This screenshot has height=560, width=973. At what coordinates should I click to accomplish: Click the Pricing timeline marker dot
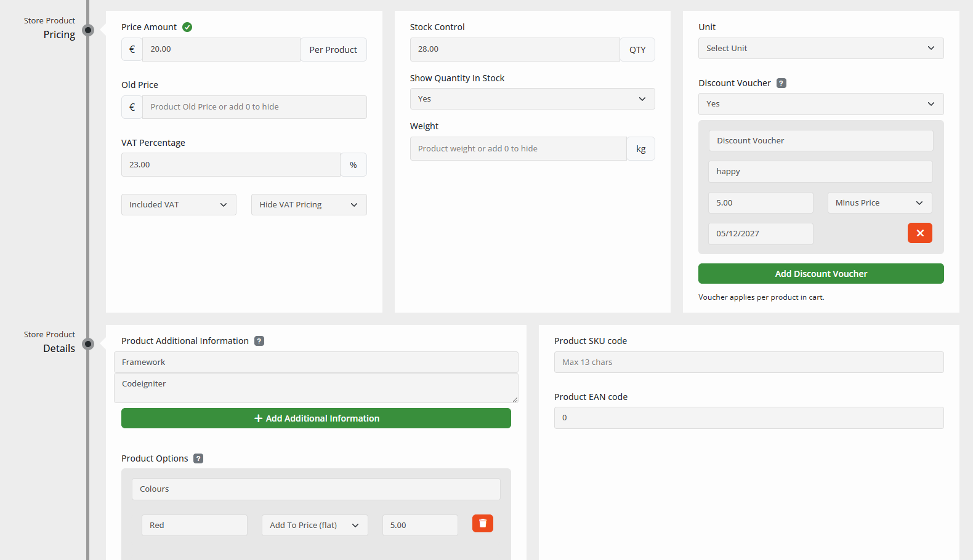(88, 30)
